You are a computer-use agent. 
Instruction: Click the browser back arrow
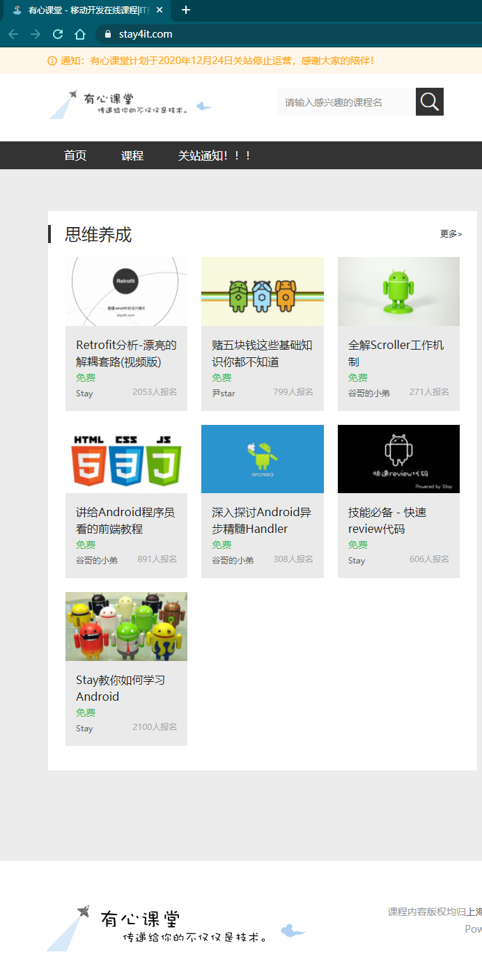tap(13, 34)
